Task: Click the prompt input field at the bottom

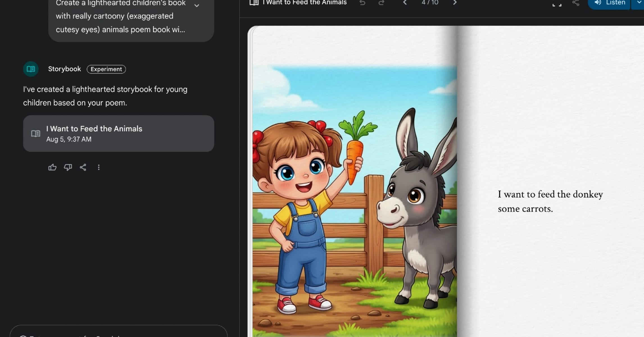Action: click(119, 333)
